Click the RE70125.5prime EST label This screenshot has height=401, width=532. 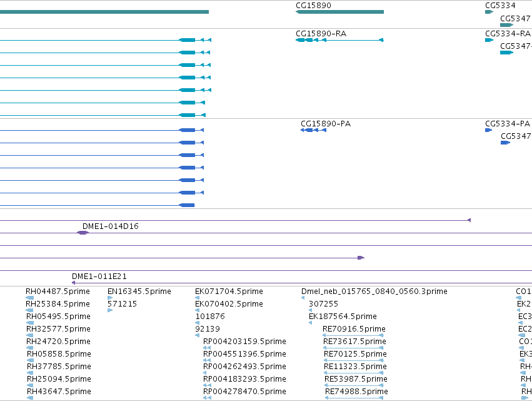(355, 354)
